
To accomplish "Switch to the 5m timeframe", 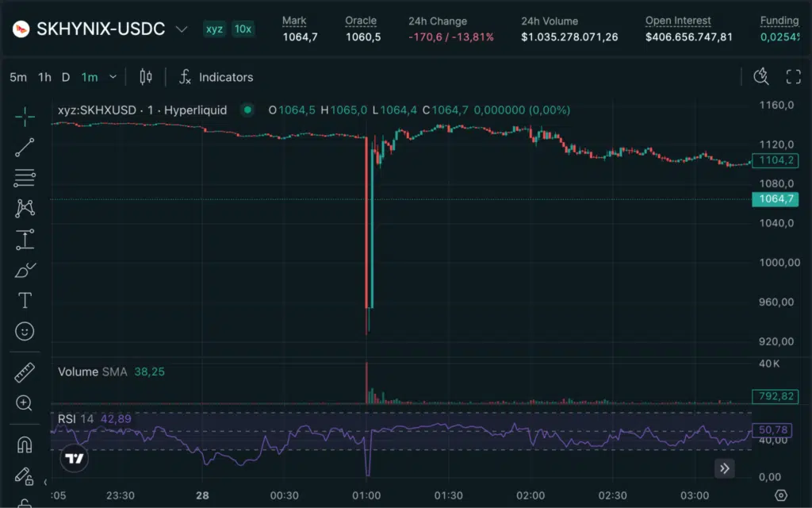I will (x=18, y=77).
